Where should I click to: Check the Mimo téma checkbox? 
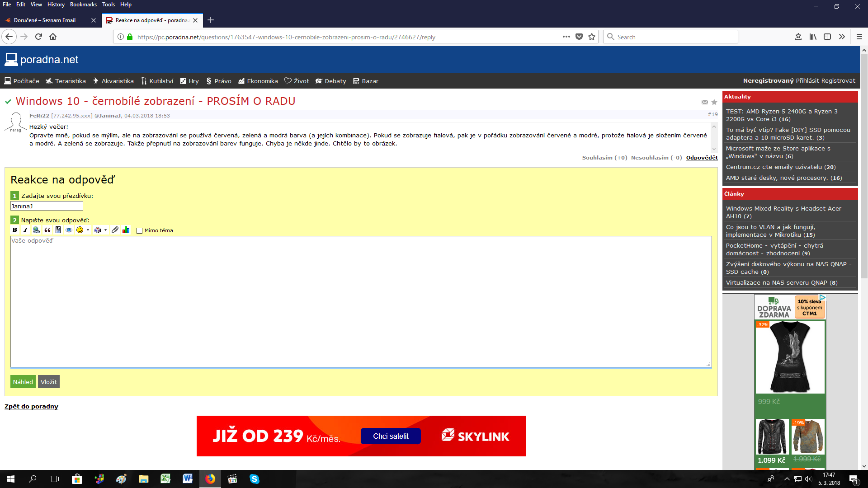pos(140,230)
